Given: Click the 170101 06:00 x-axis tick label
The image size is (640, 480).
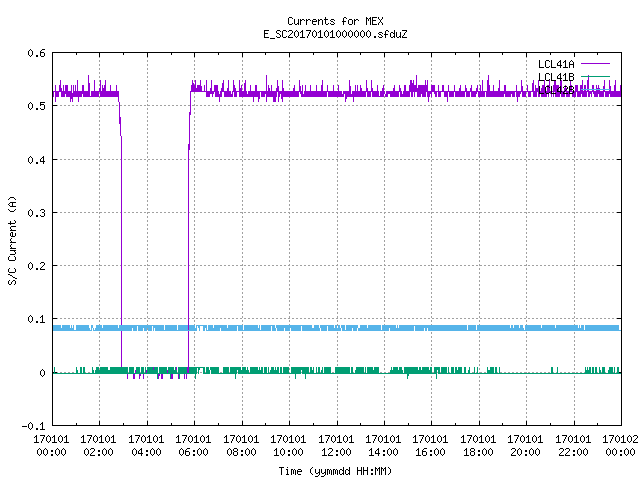Looking at the screenshot, I should pyautogui.click(x=193, y=446).
